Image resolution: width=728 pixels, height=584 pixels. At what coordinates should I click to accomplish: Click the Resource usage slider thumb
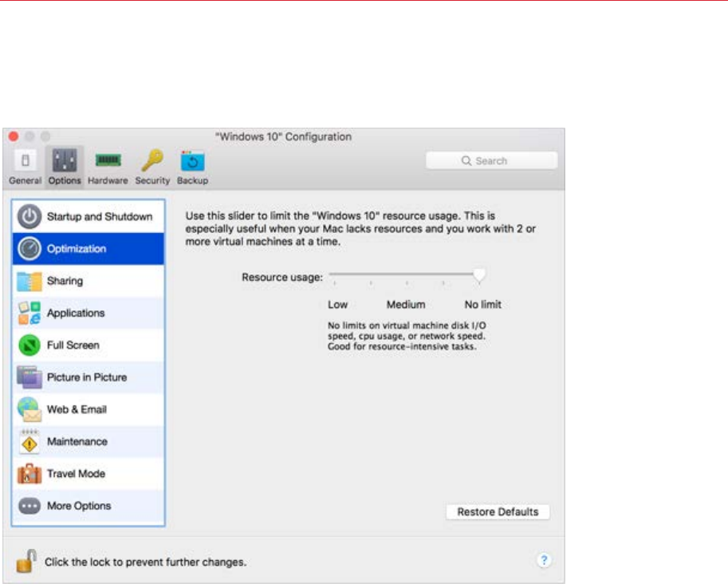[479, 275]
